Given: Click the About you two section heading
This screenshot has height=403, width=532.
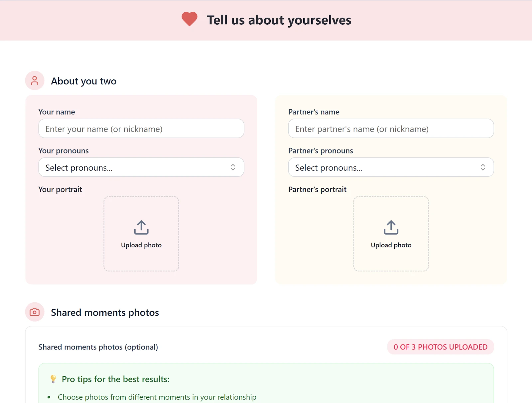Looking at the screenshot, I should click(83, 81).
